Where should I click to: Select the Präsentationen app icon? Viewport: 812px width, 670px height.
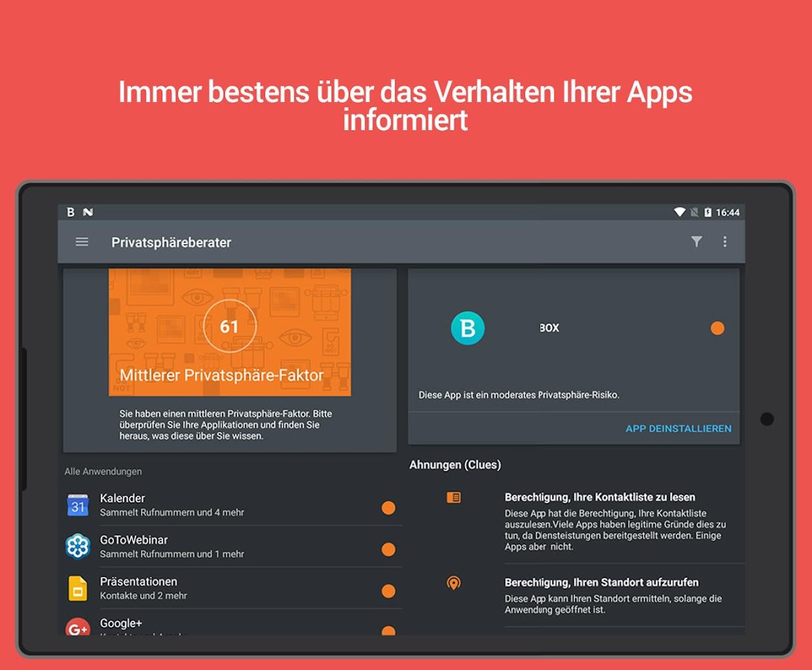(77, 588)
